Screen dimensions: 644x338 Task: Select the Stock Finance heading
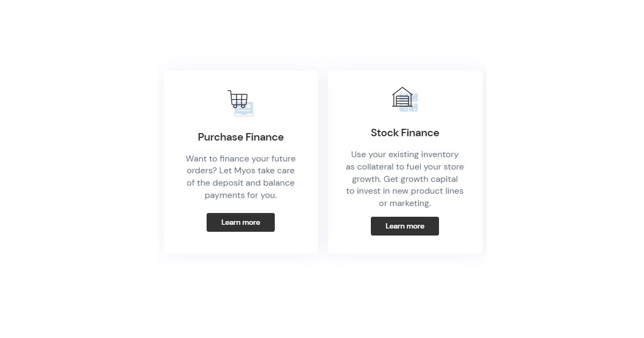coord(405,133)
